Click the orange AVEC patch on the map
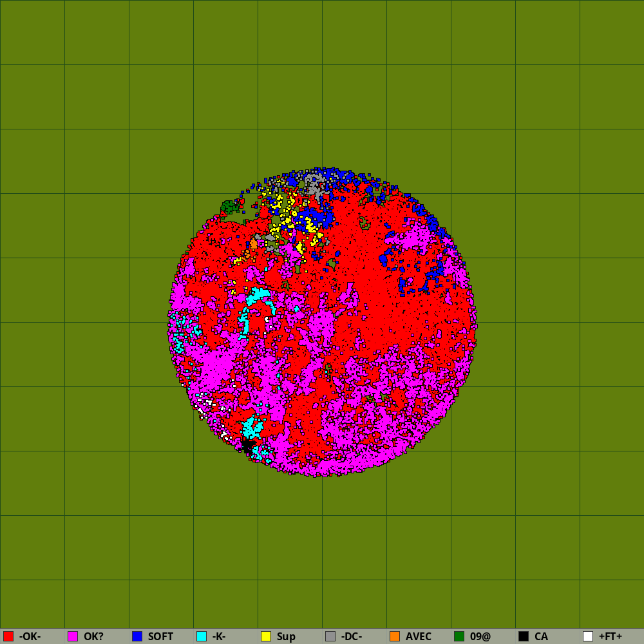Viewport: 644px width, 644px height. click(254, 244)
